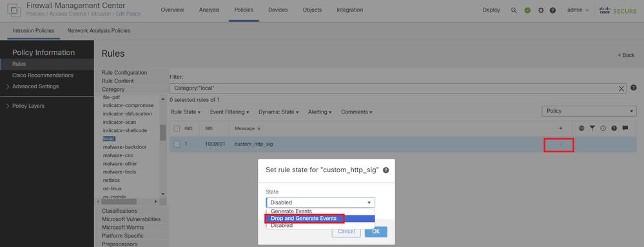Select Disabled option in the list
Screen dimensions: 644x247
[320, 225]
